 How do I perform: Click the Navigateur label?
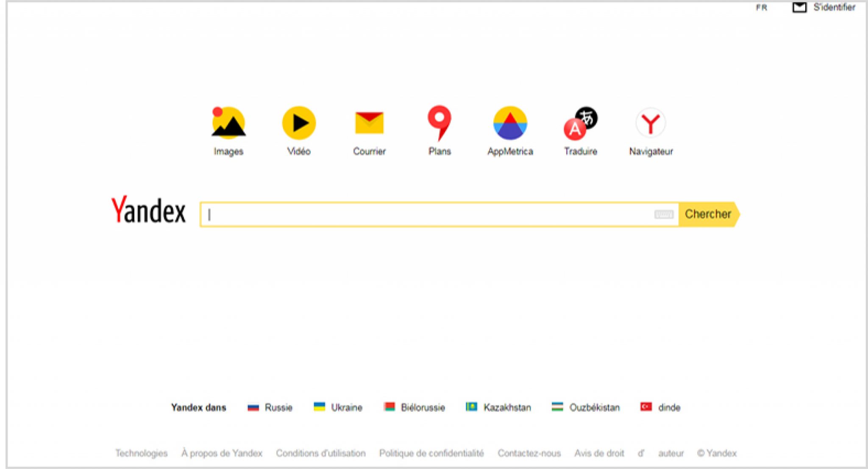pyautogui.click(x=651, y=152)
